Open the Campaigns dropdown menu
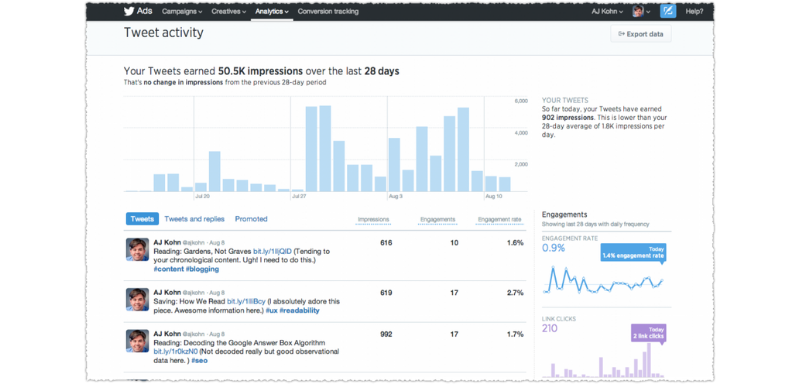 click(182, 11)
